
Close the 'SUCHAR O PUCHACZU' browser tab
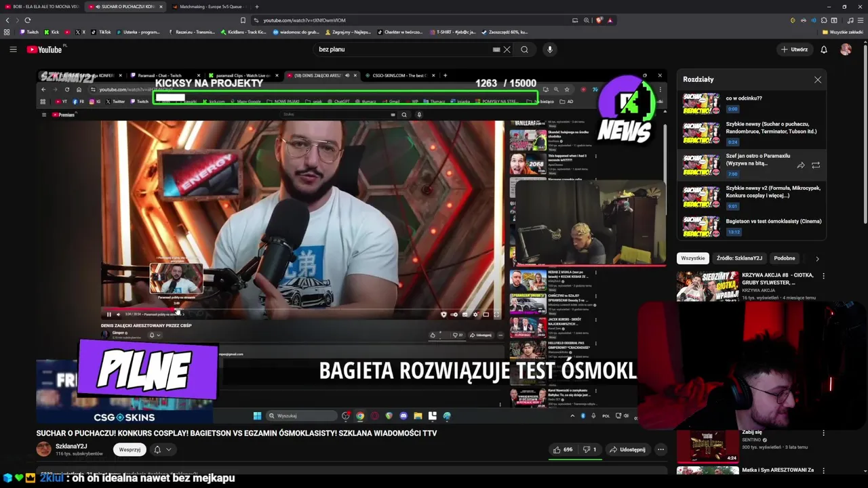(x=161, y=7)
